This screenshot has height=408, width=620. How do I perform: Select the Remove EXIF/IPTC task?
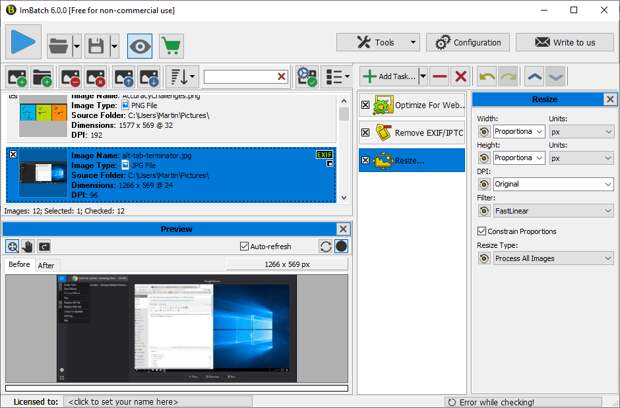412,132
